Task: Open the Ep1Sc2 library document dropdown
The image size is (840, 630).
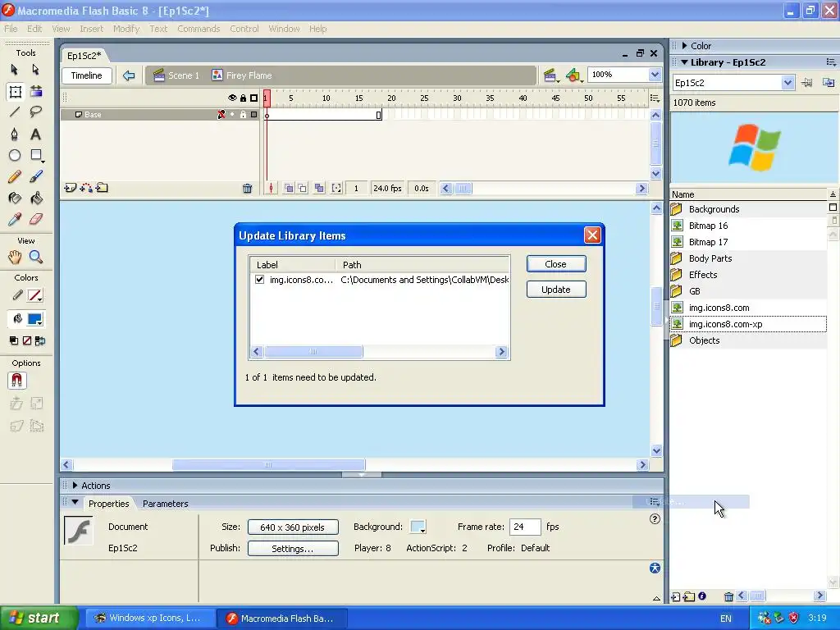Action: pyautogui.click(x=787, y=83)
